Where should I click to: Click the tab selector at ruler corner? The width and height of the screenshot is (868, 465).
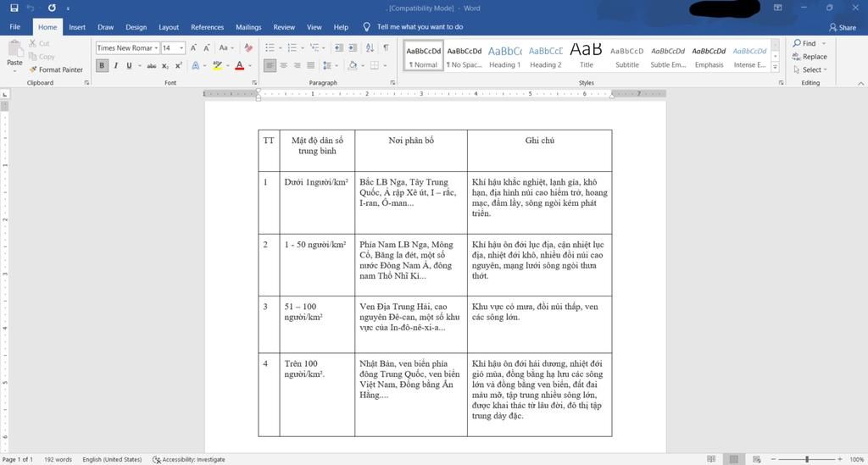click(x=5, y=95)
